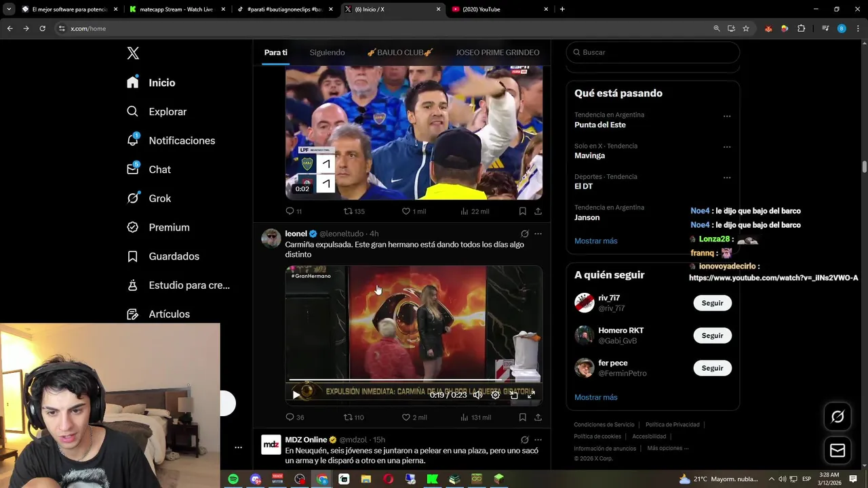Viewport: 868px width, 488px height.
Task: Open the floating Grok button
Action: coord(837,417)
